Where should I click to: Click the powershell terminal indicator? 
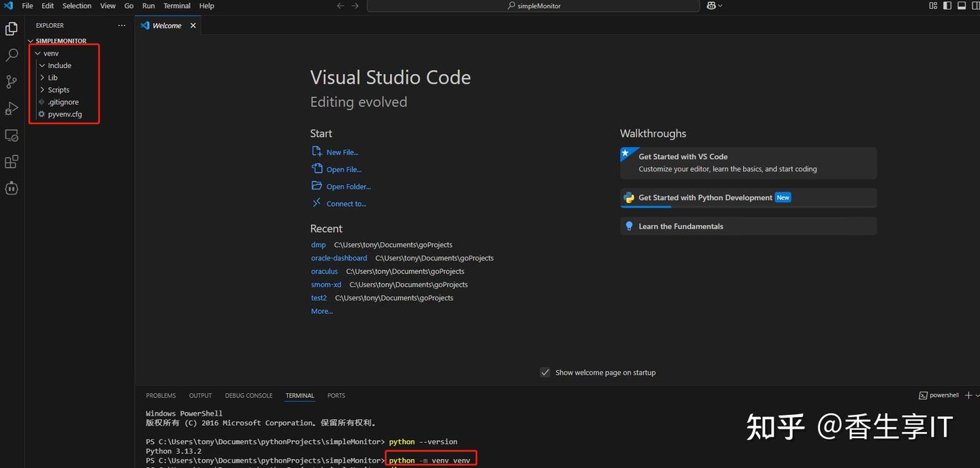(x=938, y=395)
